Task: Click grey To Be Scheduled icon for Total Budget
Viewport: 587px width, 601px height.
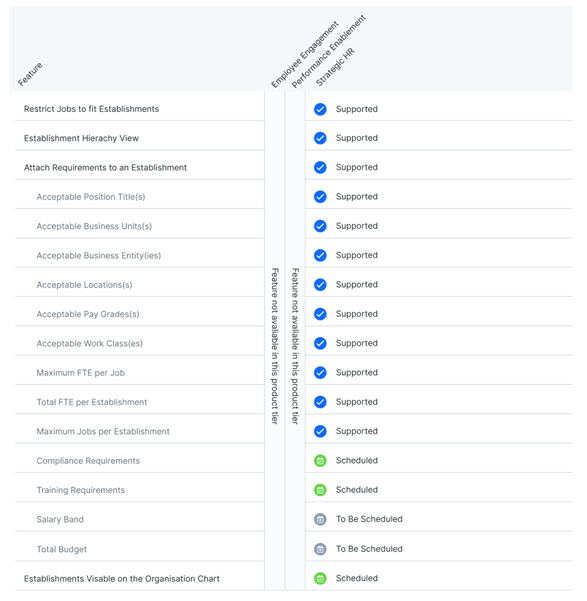Action: point(320,549)
